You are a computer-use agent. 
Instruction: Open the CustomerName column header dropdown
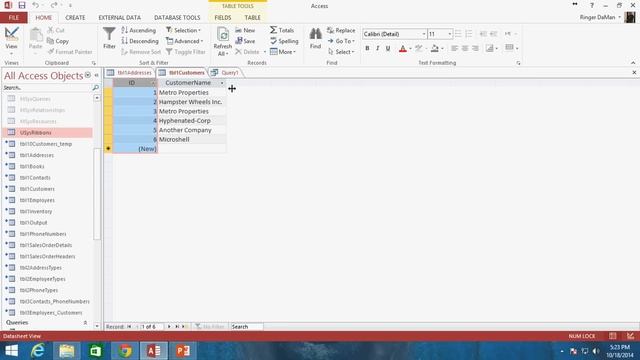(222, 83)
